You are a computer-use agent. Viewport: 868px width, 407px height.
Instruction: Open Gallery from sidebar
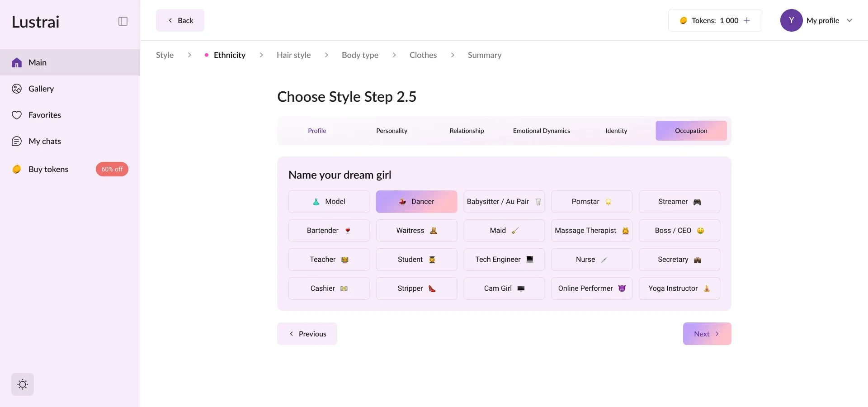(41, 89)
